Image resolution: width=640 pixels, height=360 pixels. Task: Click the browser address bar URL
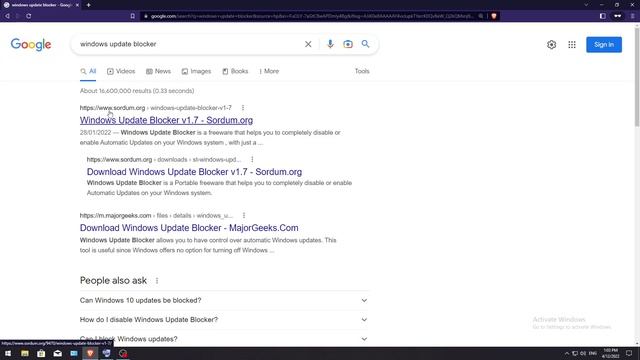pyautogui.click(x=312, y=16)
